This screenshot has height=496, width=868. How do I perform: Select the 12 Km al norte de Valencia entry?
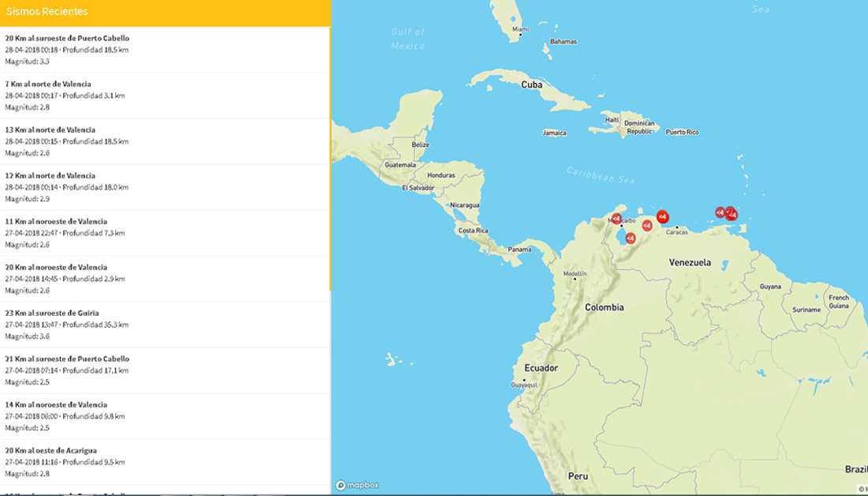[165, 186]
